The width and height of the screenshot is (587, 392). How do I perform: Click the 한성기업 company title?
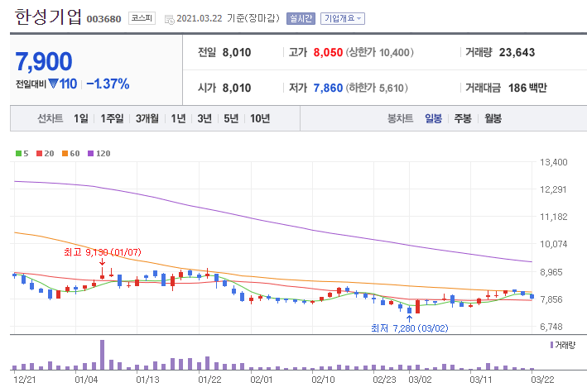tap(48, 17)
